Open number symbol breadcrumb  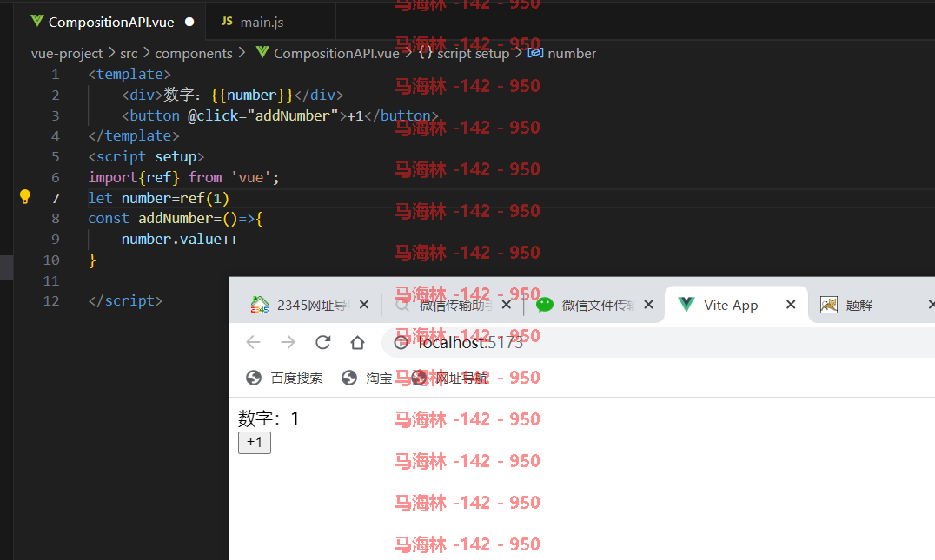[571, 54]
